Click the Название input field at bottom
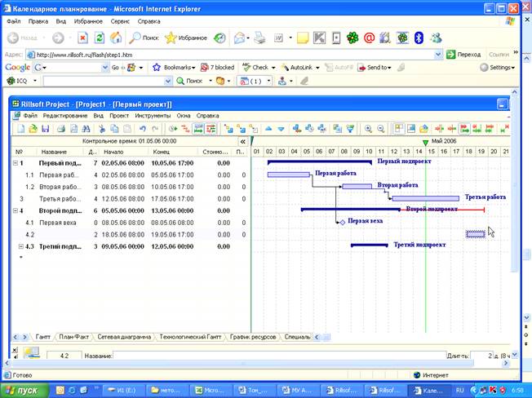 tap(279, 356)
